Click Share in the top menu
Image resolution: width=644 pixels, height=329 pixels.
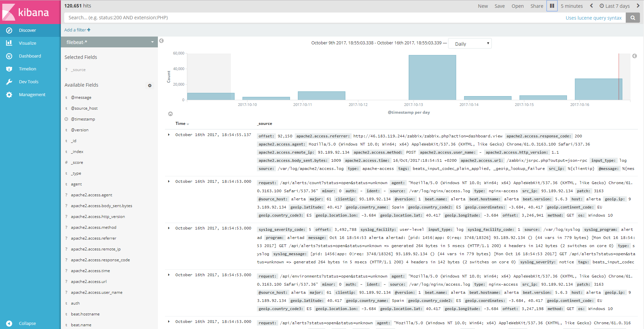[x=537, y=6]
